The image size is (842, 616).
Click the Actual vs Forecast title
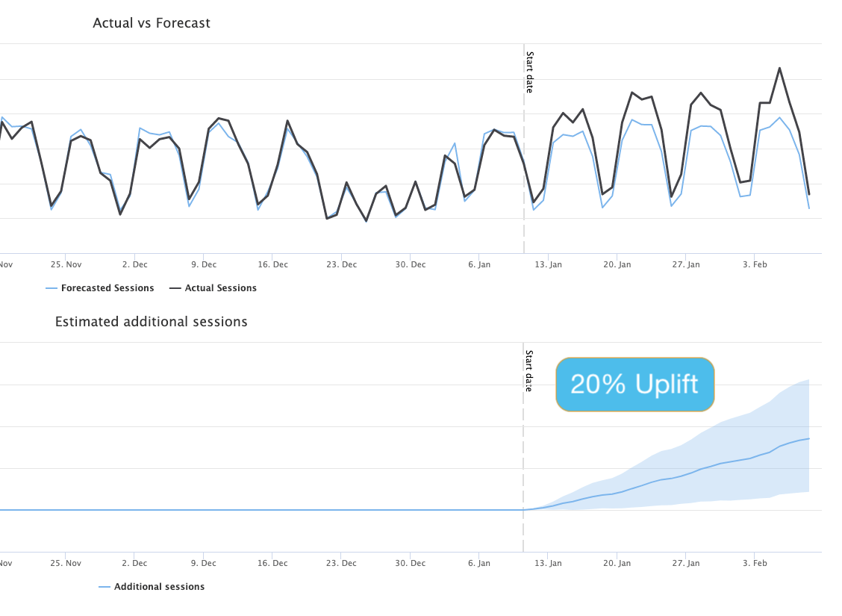pyautogui.click(x=152, y=23)
